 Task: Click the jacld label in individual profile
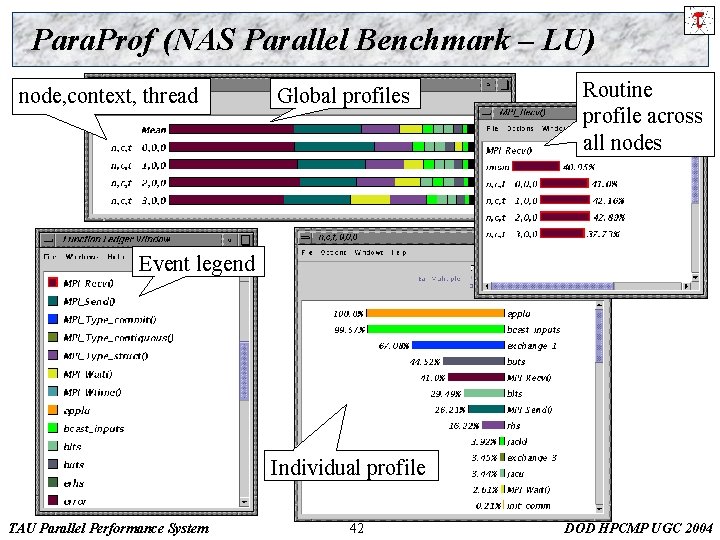click(517, 442)
